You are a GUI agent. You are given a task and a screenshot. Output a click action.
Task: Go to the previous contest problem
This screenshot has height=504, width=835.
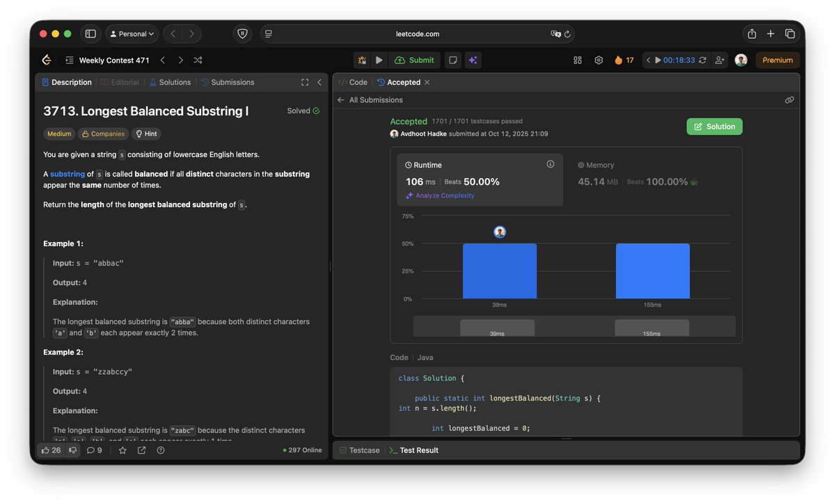point(163,60)
